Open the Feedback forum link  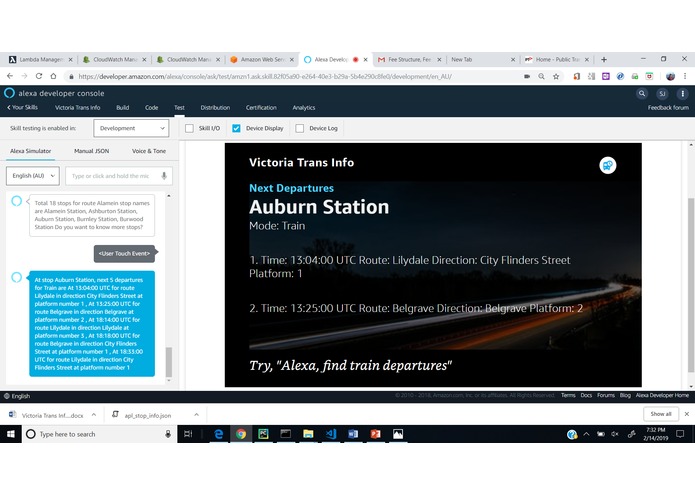668,108
